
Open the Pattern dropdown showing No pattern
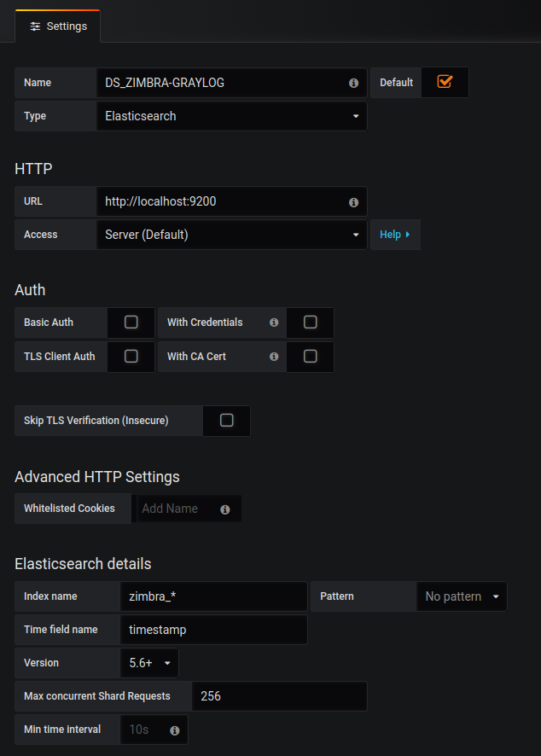point(462,596)
